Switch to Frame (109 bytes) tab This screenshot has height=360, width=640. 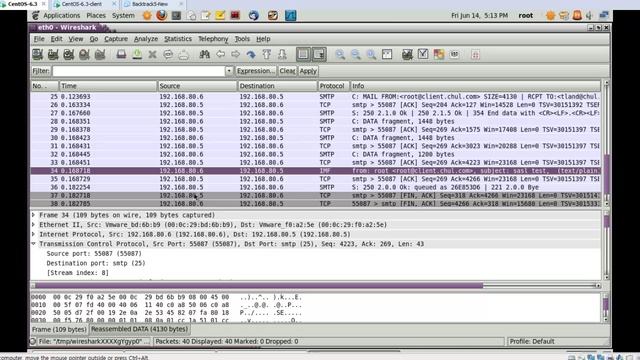click(59, 329)
